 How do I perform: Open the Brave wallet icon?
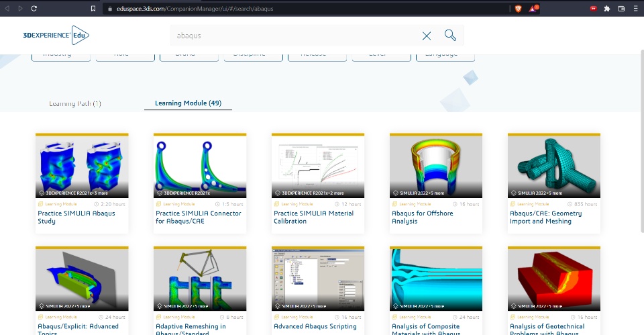[621, 8]
